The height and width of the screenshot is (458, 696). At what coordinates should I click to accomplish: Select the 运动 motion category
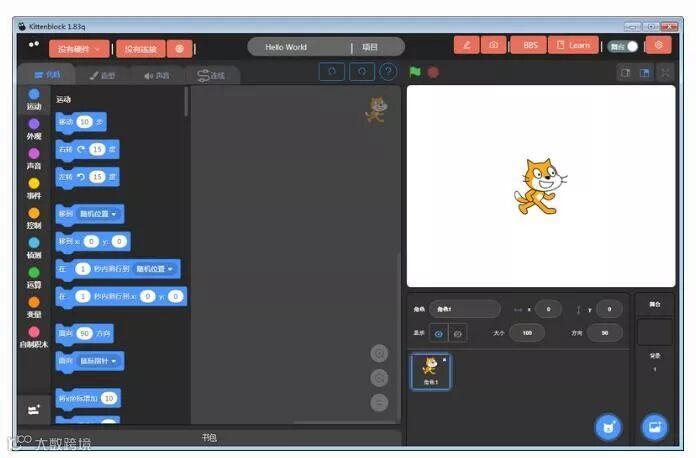pos(34,99)
